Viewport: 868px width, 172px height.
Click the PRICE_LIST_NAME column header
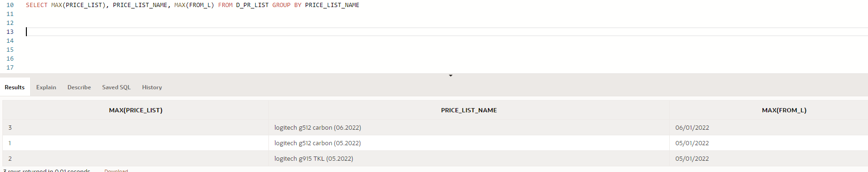[469, 110]
